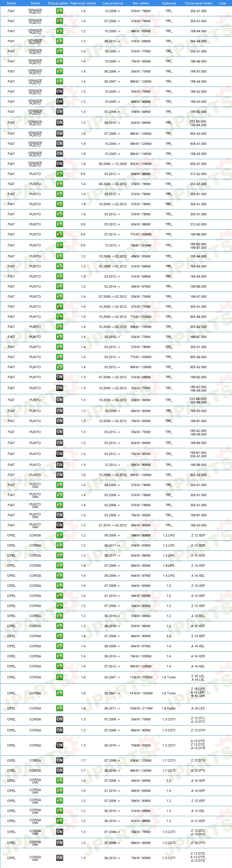Click ON icon in Corsa Van Z 13 DTH row
The image size is (232, 868).
coord(59,843)
